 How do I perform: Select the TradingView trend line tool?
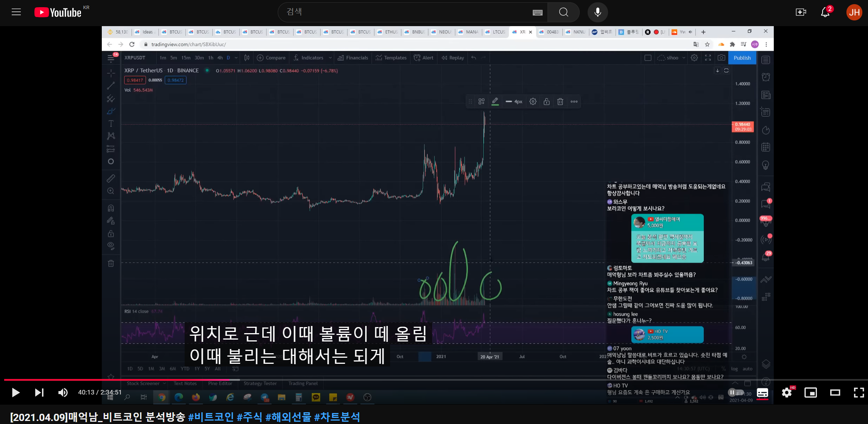tap(111, 86)
